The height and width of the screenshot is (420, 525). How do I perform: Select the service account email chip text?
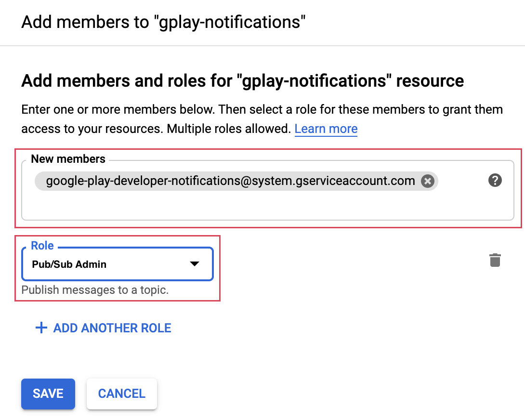tap(230, 181)
